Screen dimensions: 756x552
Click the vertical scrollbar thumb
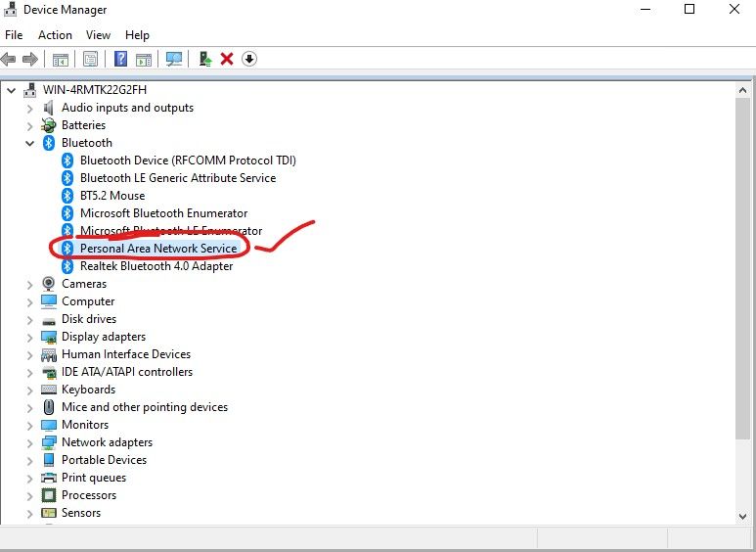point(742,268)
